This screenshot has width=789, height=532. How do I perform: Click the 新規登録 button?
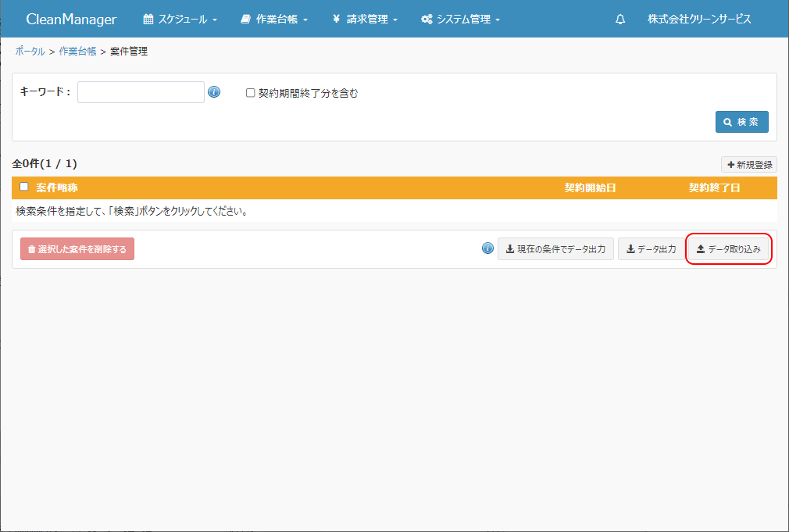tap(748, 165)
